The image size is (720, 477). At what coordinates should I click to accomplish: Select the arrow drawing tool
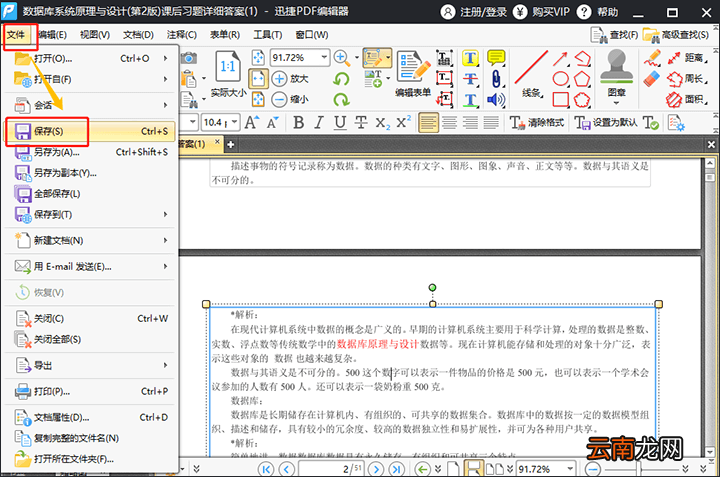pyautogui.click(x=560, y=58)
